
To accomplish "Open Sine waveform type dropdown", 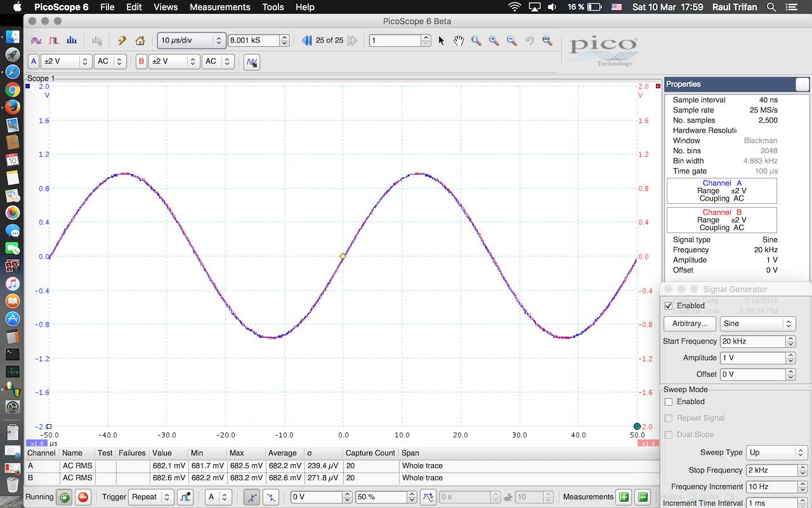I will (x=757, y=324).
